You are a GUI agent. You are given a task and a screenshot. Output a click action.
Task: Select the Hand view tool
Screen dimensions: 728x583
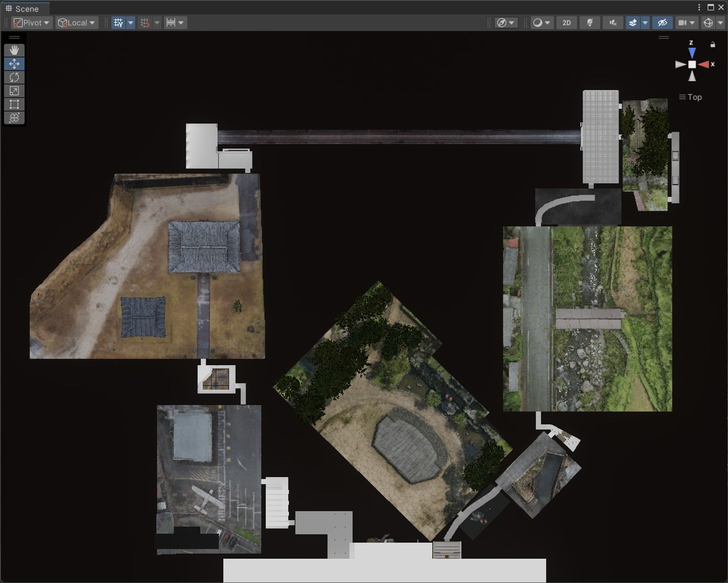tap(14, 50)
